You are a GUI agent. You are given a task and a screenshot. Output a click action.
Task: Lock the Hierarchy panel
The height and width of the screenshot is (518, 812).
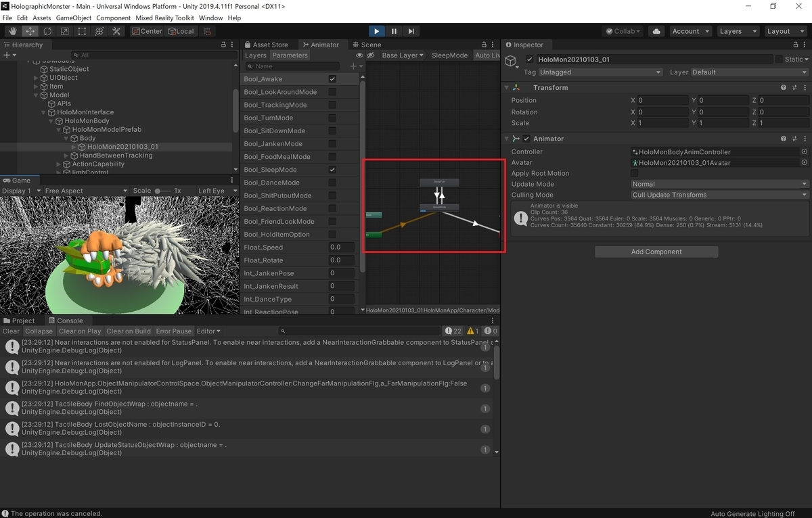pos(223,45)
